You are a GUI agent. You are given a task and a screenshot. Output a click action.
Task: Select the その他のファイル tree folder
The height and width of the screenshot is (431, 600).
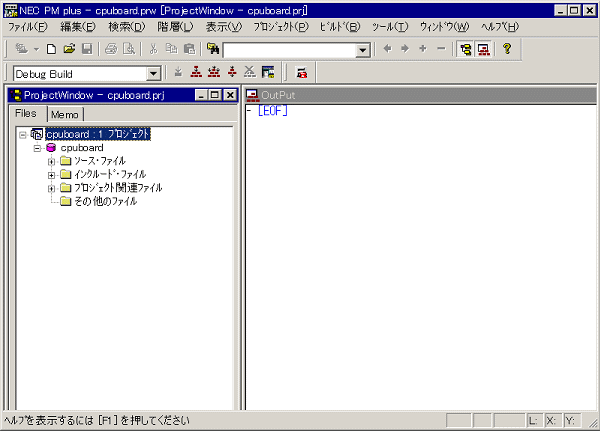[x=105, y=201]
